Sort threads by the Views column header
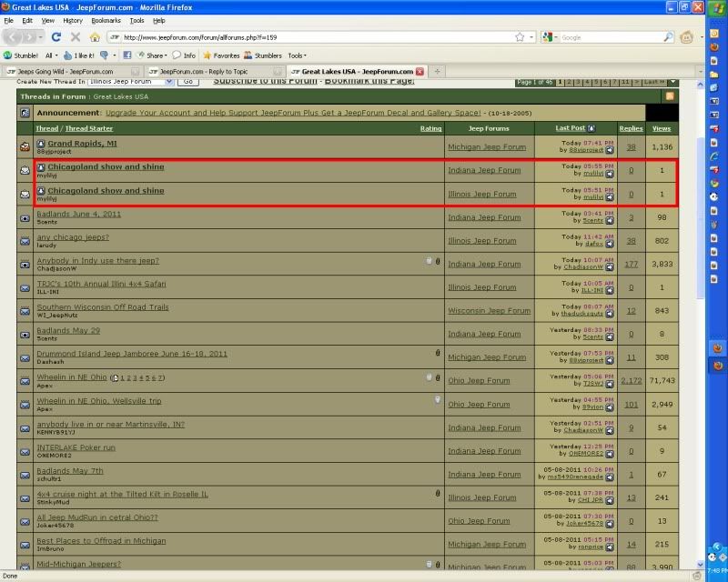The width and height of the screenshot is (728, 582). [x=662, y=128]
